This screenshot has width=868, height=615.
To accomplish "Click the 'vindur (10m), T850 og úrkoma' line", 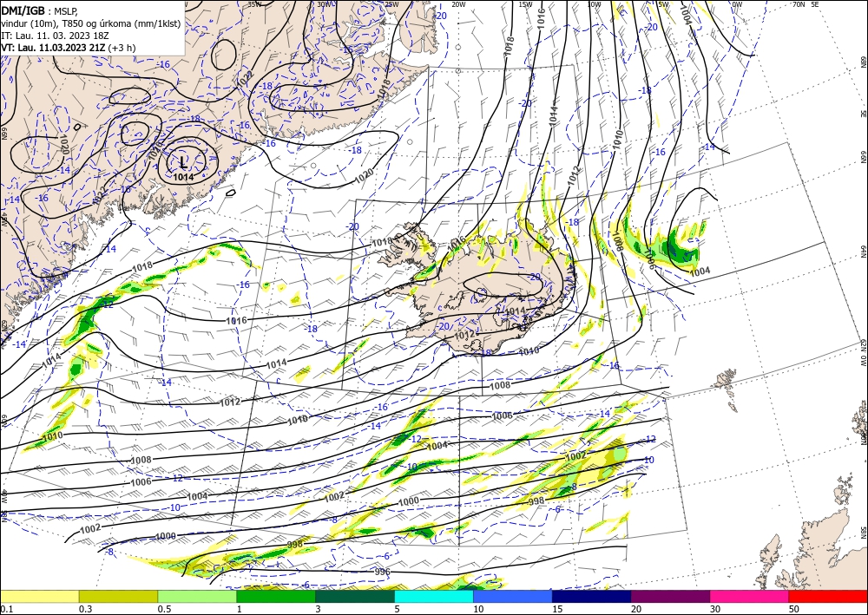I will pos(91,23).
